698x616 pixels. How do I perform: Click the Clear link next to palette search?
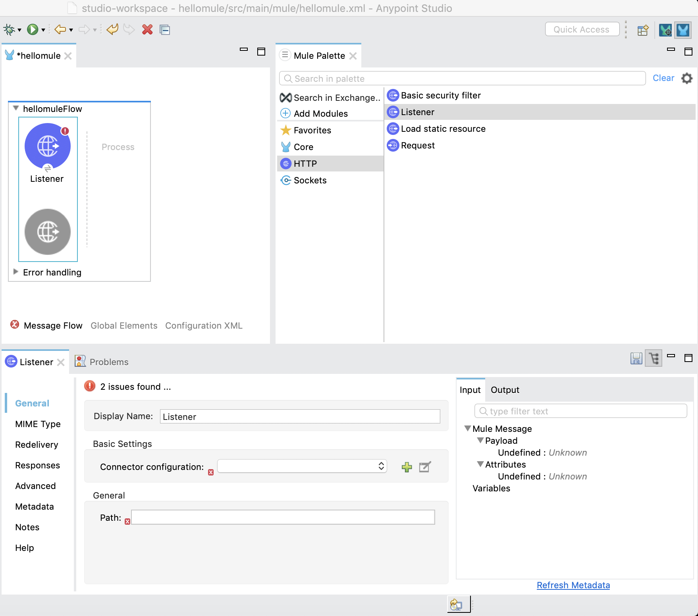(x=663, y=78)
